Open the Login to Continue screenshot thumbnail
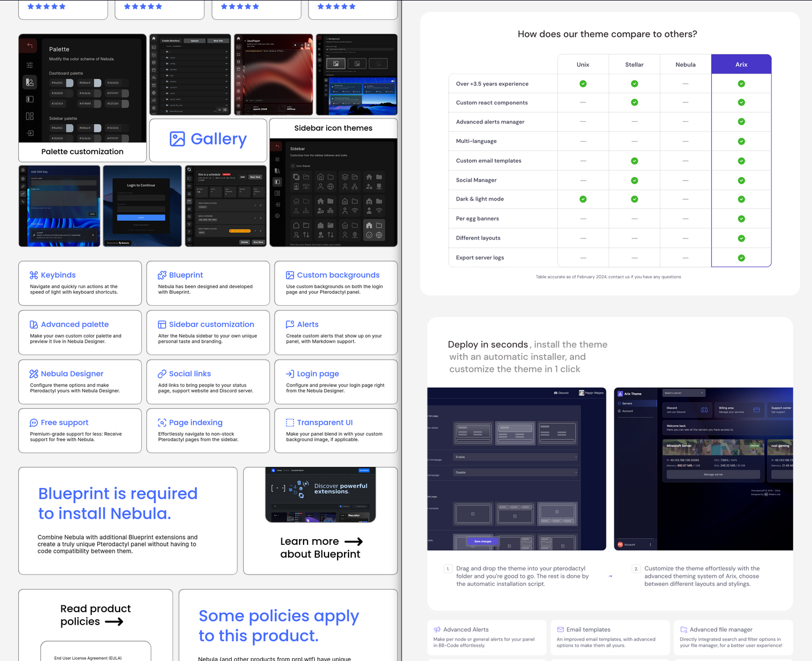Image resolution: width=812 pixels, height=661 pixels. coord(142,206)
